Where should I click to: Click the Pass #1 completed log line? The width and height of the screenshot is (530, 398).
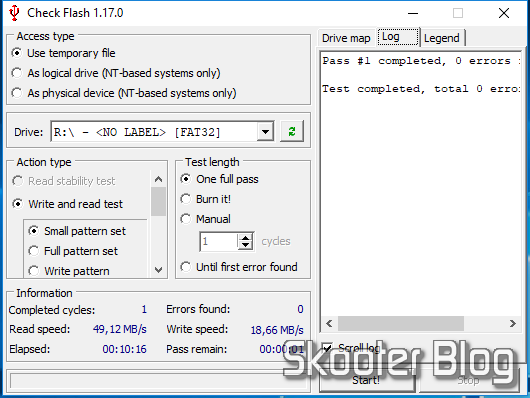click(421, 61)
